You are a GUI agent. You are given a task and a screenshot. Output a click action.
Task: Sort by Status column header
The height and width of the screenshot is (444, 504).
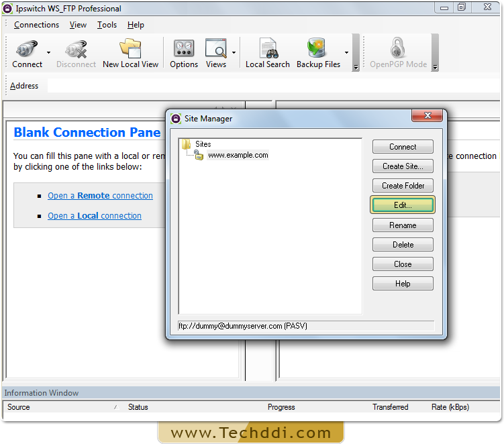coord(138,407)
